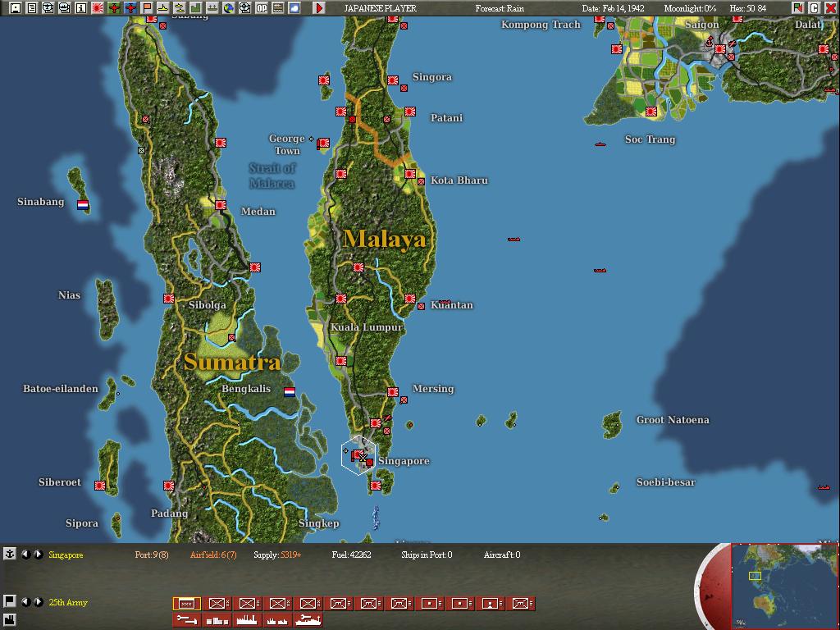Screen dimensions: 840x630
Task: Click the flag marker at George Town
Action: pos(323,143)
